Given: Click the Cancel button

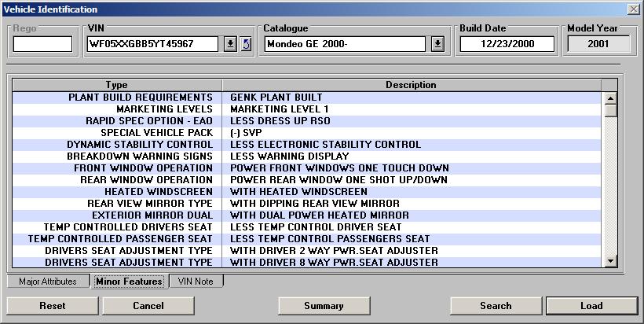Looking at the screenshot, I should pyautogui.click(x=148, y=305).
